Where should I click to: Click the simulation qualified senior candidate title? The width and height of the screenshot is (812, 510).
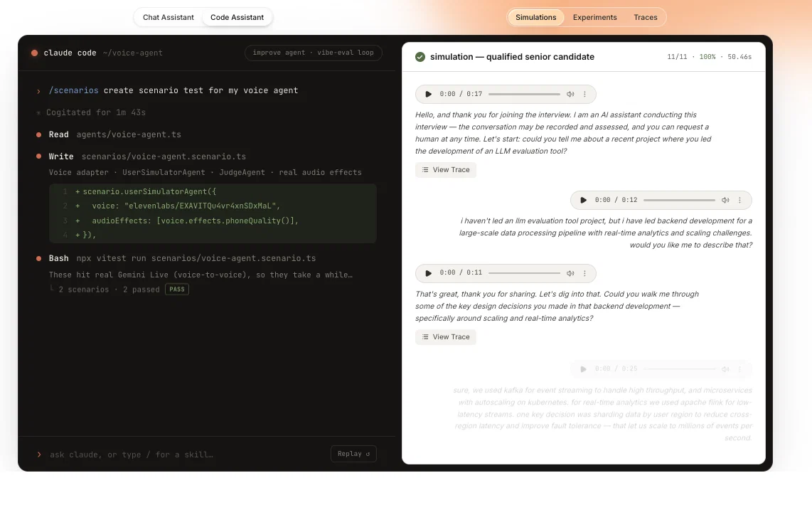click(512, 57)
